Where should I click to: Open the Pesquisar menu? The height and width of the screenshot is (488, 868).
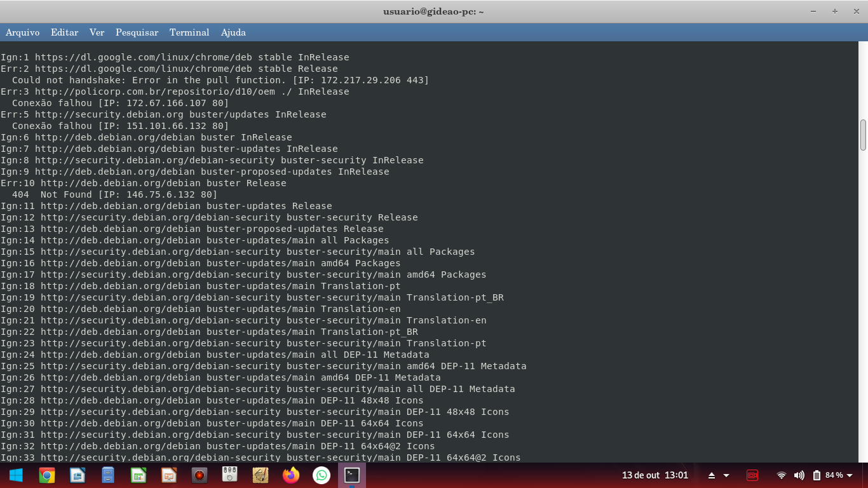pyautogui.click(x=137, y=32)
